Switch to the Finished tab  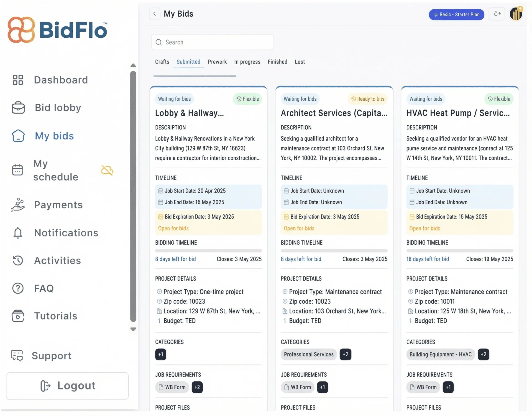coord(277,62)
